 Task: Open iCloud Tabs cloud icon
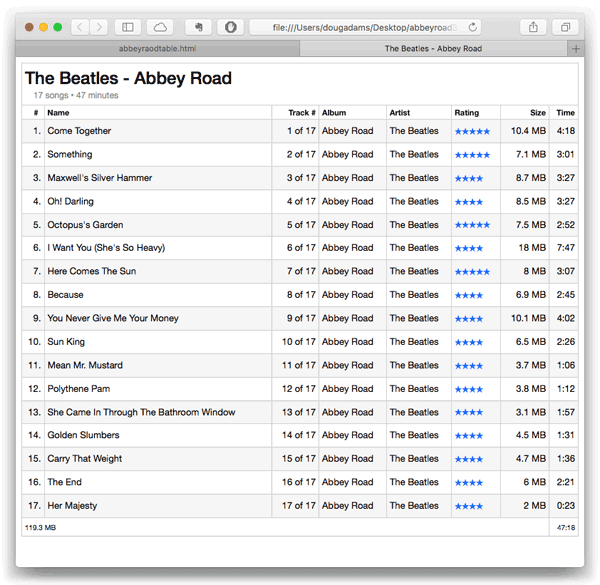point(160,27)
